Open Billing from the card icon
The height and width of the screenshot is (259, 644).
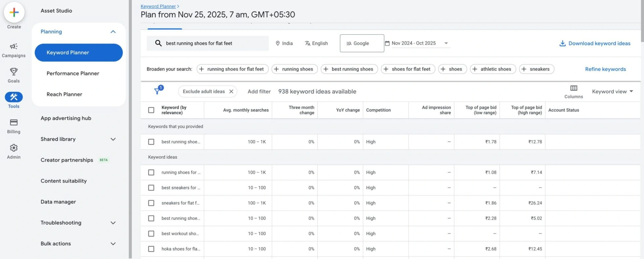coord(14,123)
